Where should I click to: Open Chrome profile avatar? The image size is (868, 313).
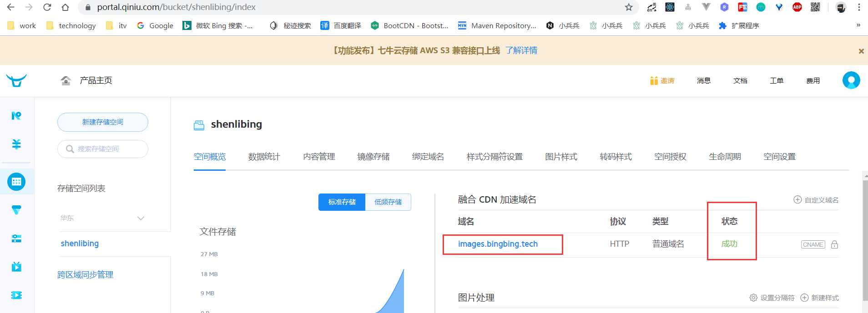[841, 7]
